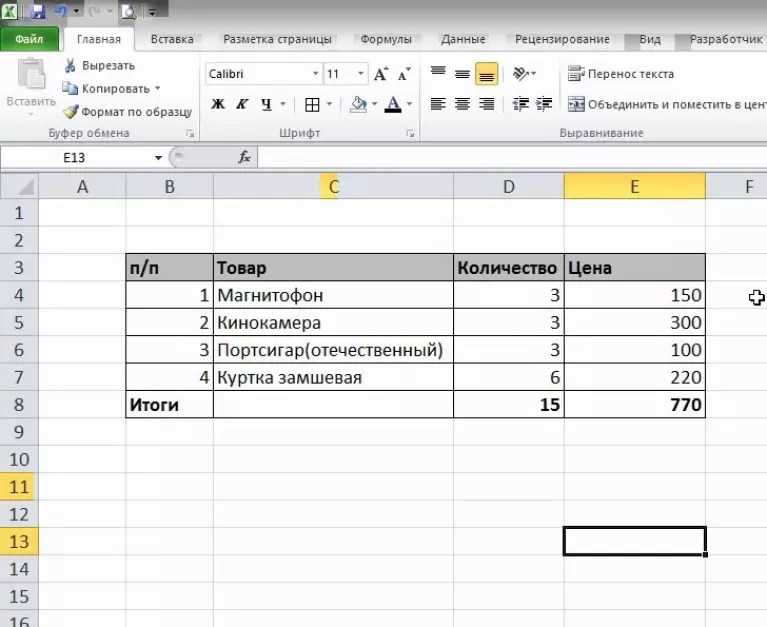Click the Select All corner triangle
The image size is (767, 627).
pos(19,186)
